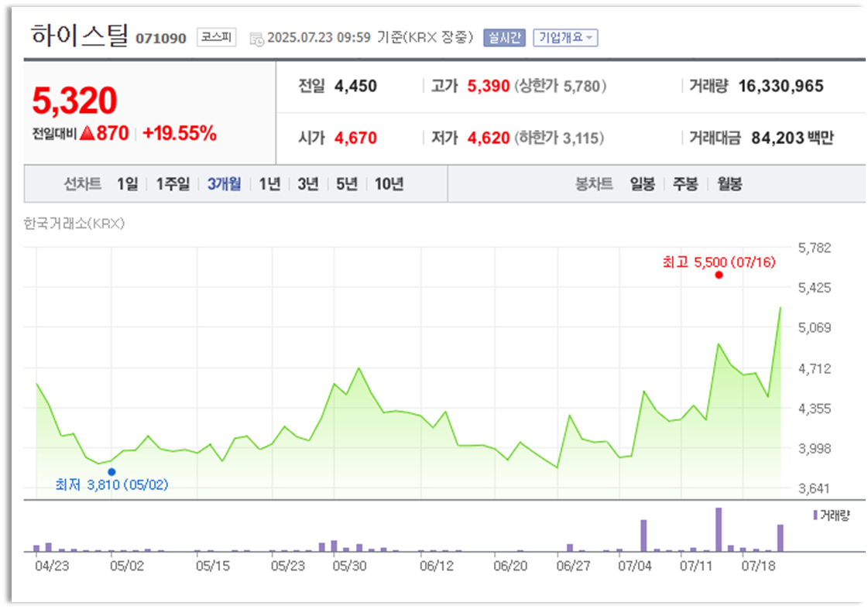Image resolution: width=868 pixels, height=609 pixels.
Task: Select the 3년 line chart tab
Action: tap(307, 183)
